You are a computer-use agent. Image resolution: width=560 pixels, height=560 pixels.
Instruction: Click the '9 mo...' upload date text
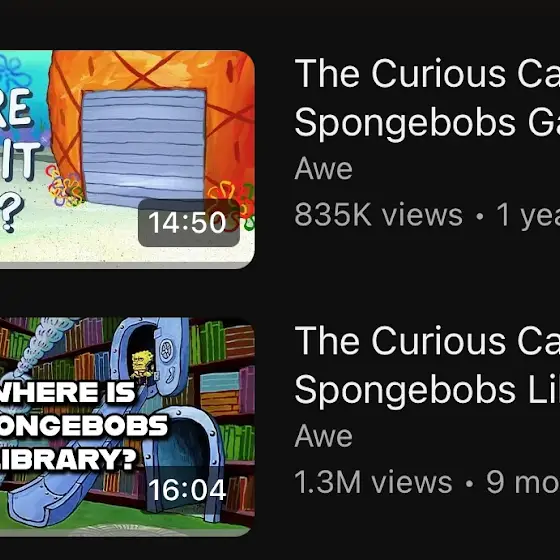tap(523, 482)
